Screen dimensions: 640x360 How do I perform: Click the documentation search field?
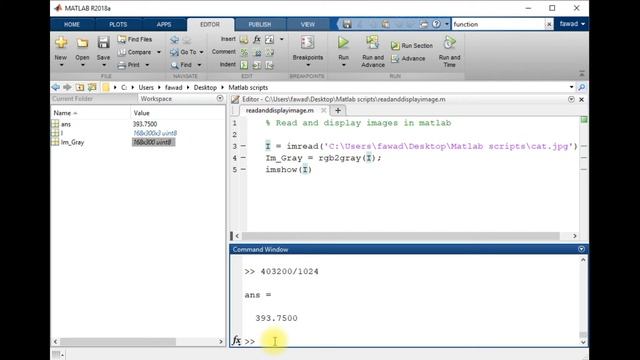click(x=498, y=24)
